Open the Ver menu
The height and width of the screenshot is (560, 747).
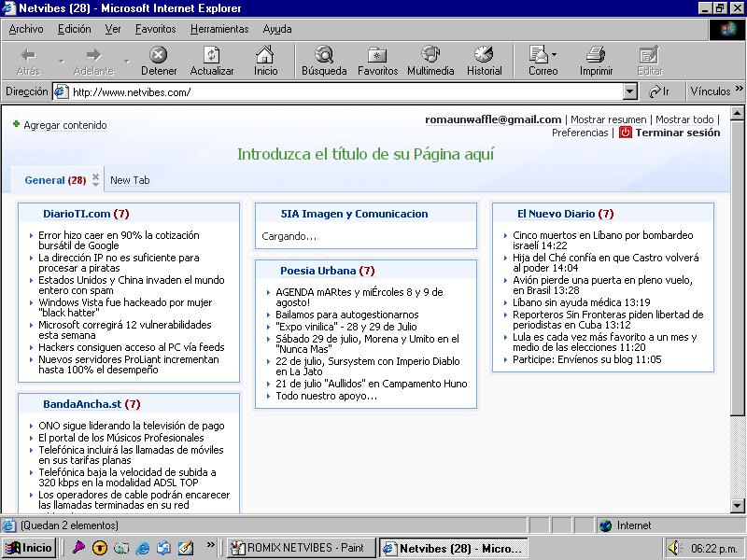tap(113, 29)
